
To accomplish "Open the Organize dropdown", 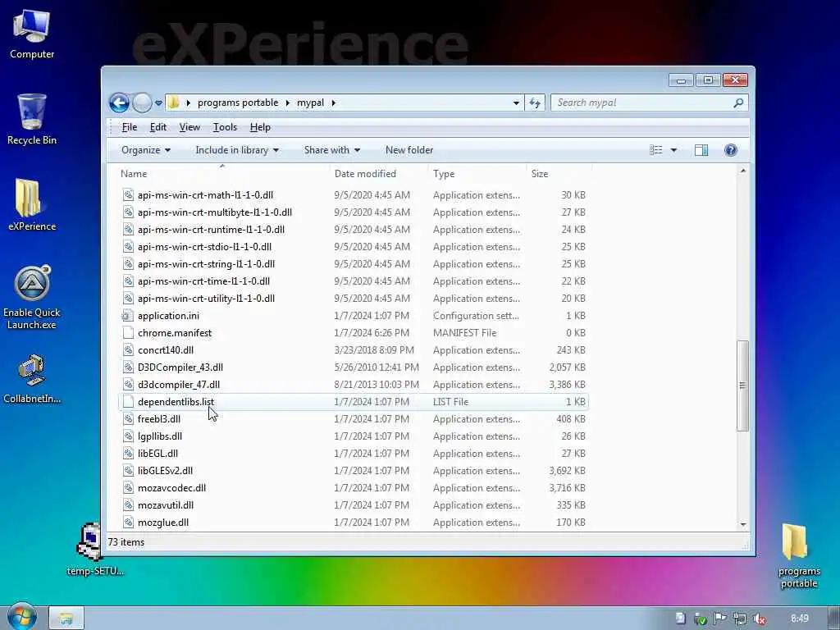I will coord(146,150).
